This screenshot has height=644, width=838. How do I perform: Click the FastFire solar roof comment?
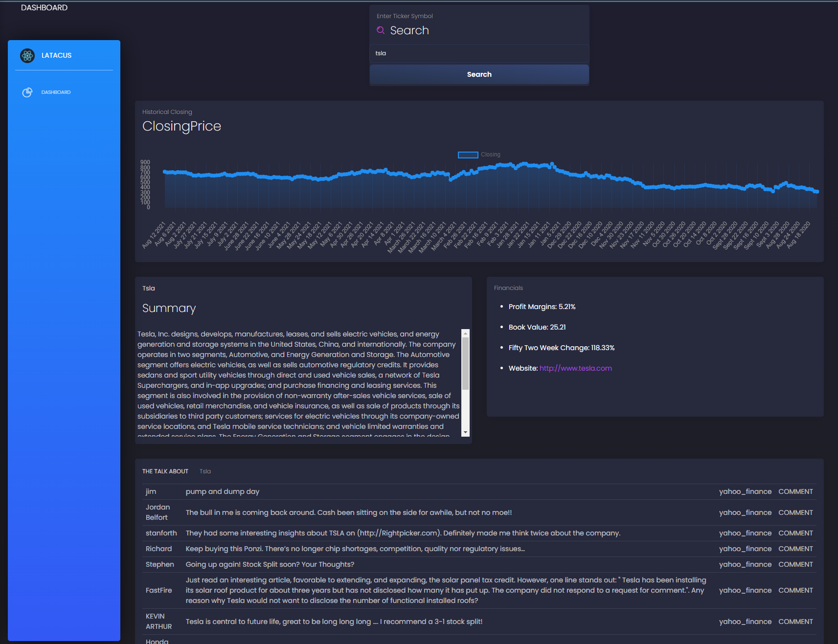(446, 590)
